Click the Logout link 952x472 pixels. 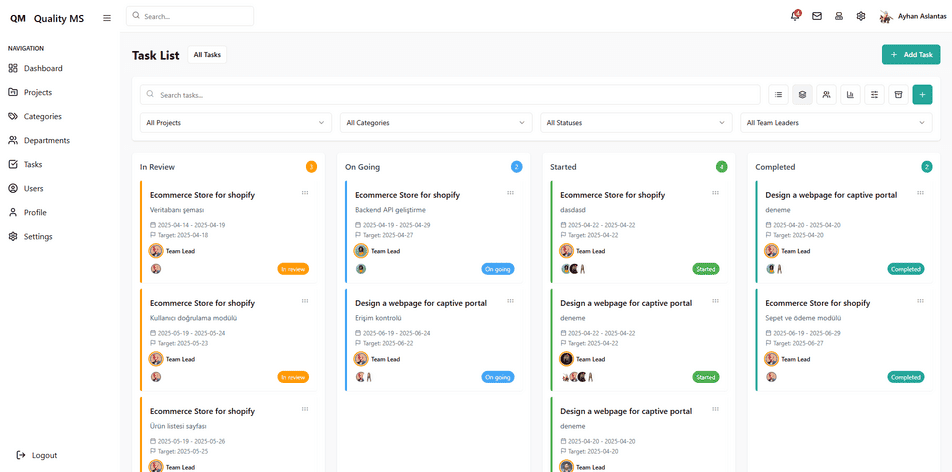click(44, 455)
